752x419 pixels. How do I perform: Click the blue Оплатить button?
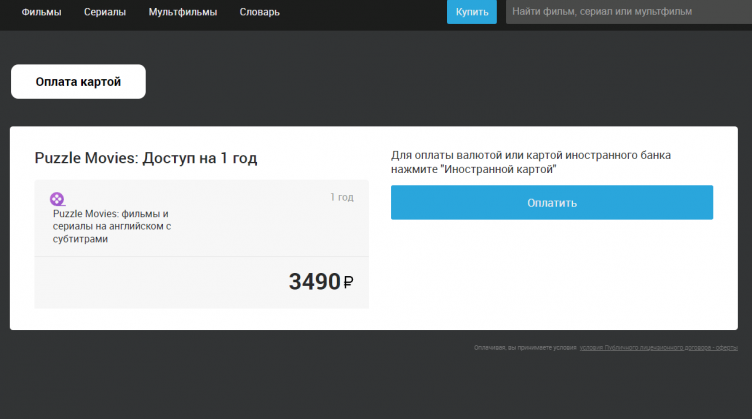click(551, 202)
